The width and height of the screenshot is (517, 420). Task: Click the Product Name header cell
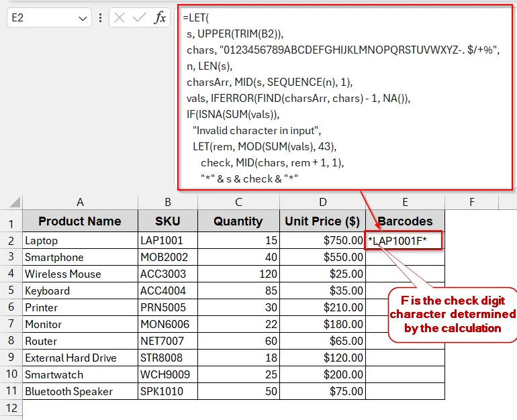pyautogui.click(x=80, y=221)
